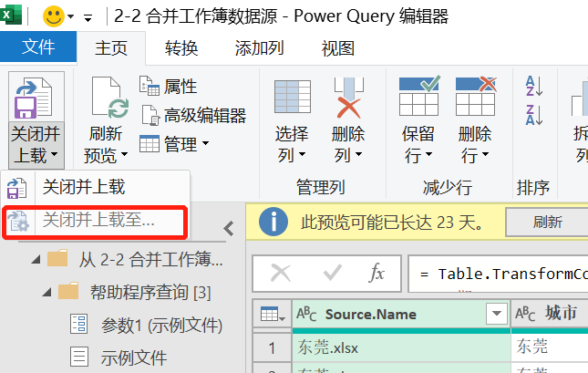Click the fx function icon
This screenshot has width=588, height=373.
click(x=377, y=273)
